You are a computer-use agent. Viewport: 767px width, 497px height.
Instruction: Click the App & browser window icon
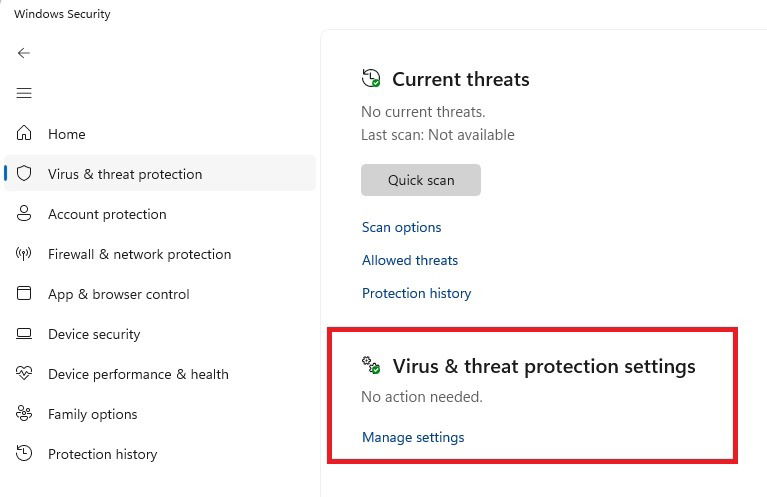[x=23, y=293]
